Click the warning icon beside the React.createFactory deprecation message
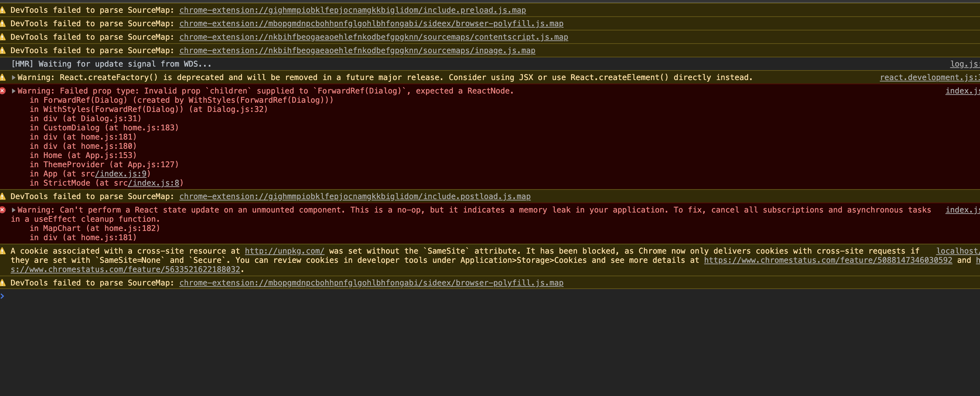The width and height of the screenshot is (980, 396). point(4,77)
